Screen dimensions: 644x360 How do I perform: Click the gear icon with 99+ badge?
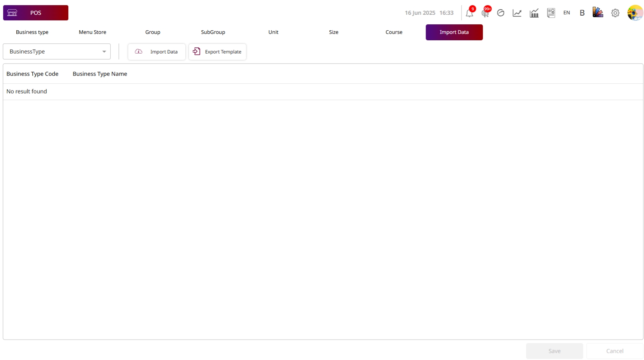click(x=485, y=13)
